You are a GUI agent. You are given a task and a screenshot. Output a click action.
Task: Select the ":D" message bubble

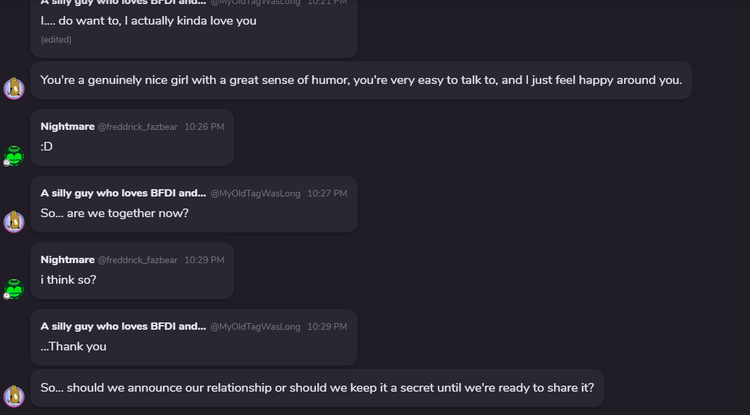[47, 146]
